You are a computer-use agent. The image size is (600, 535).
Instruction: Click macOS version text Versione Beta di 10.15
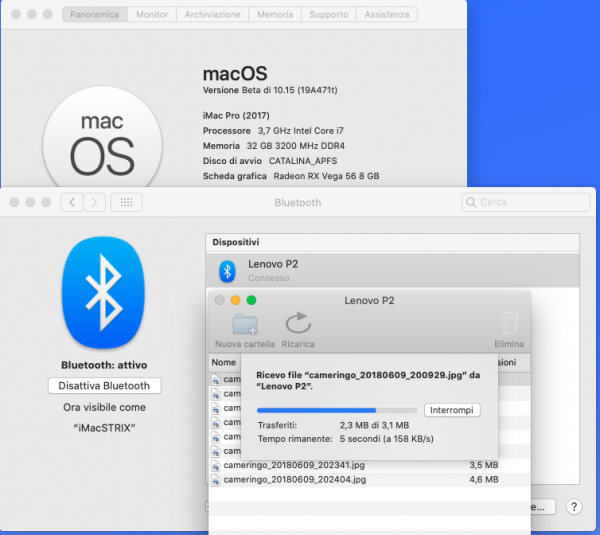click(270, 90)
